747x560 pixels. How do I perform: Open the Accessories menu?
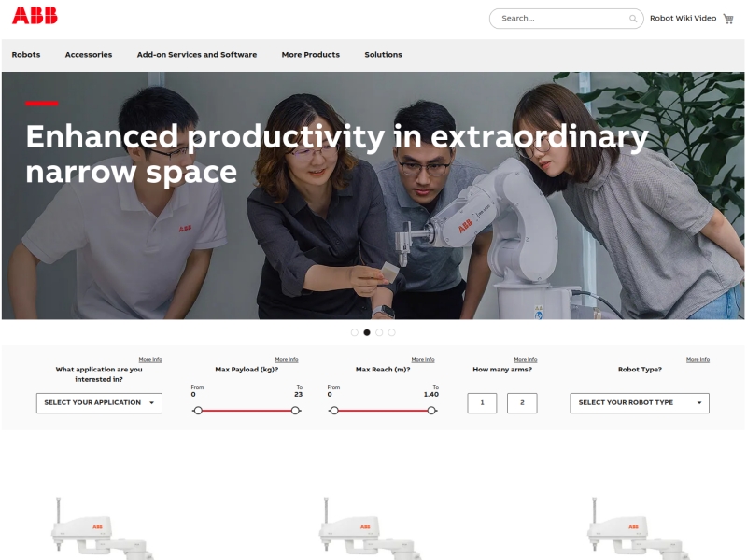coord(89,55)
